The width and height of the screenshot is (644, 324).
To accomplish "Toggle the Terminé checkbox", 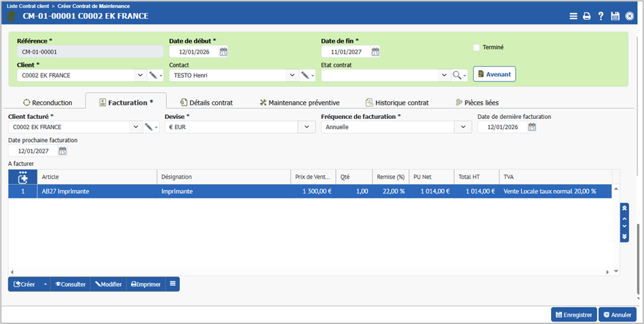I will (476, 48).
